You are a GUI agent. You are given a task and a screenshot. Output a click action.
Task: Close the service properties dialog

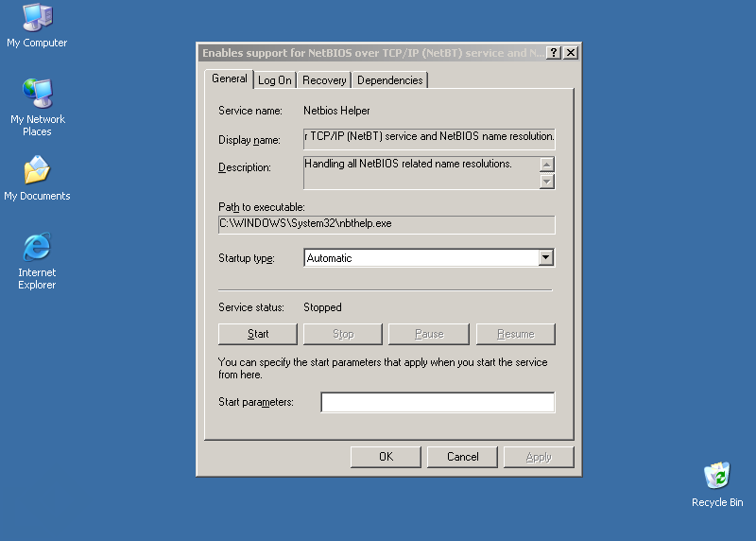[571, 53]
